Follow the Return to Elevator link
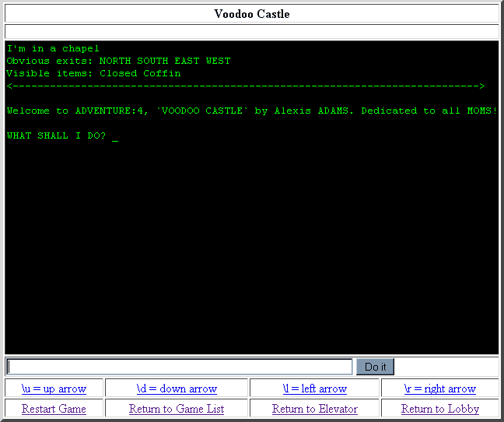 pos(315,409)
